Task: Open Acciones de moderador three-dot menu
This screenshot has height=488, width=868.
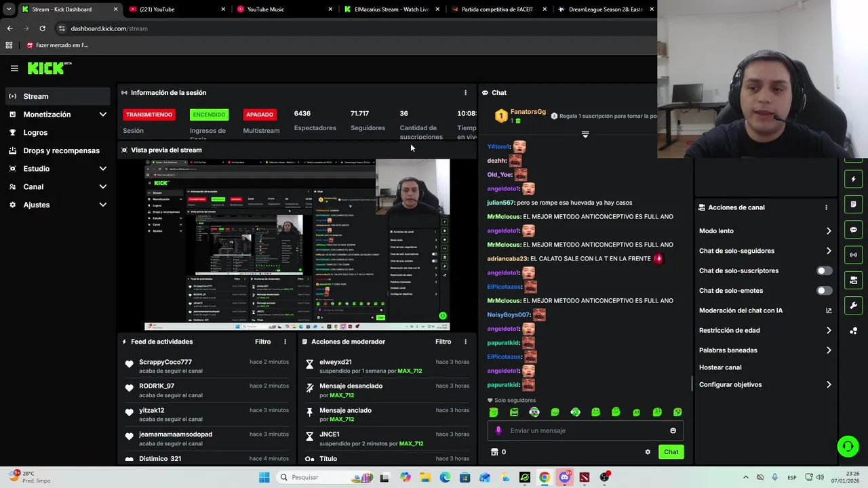Action: pyautogui.click(x=465, y=342)
